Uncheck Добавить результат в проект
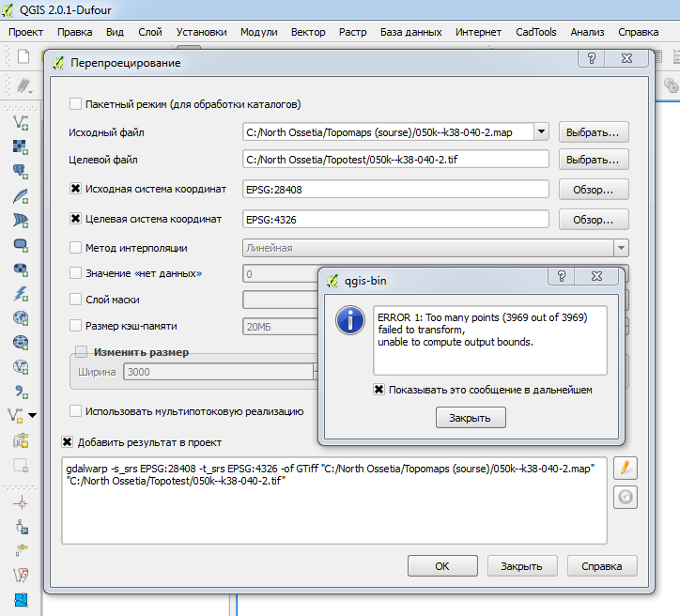This screenshot has width=680, height=616. coord(68,442)
